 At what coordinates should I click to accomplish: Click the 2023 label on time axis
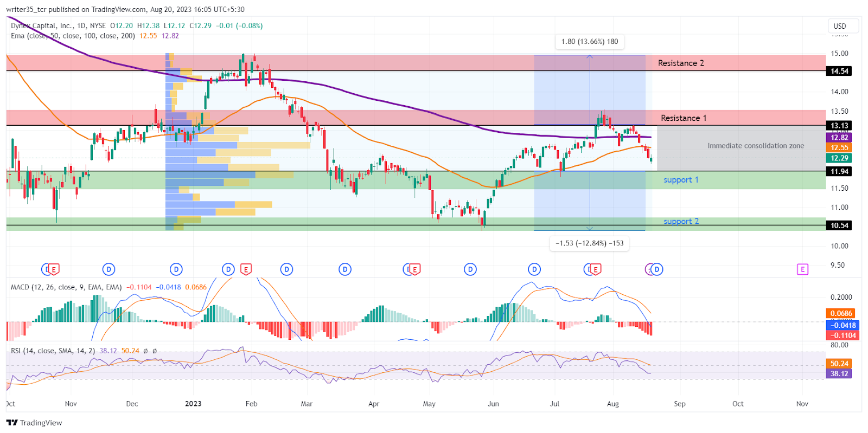click(193, 404)
